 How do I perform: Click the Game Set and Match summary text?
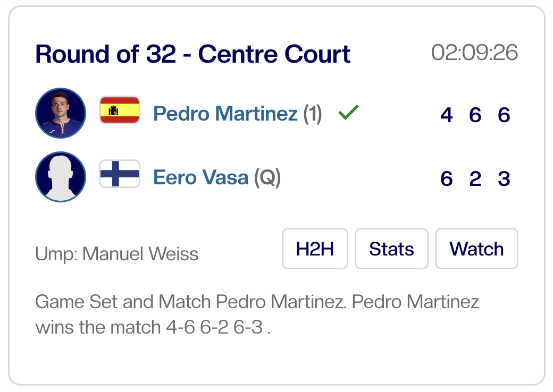click(x=257, y=314)
